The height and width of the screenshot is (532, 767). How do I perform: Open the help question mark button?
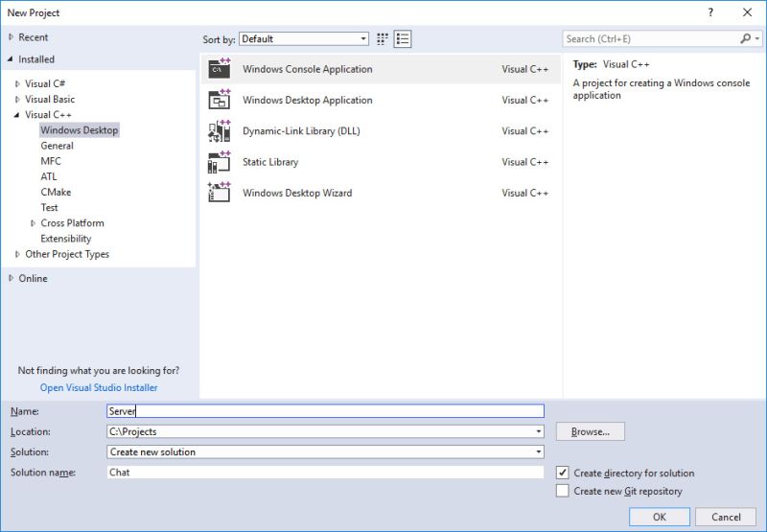[x=710, y=12]
